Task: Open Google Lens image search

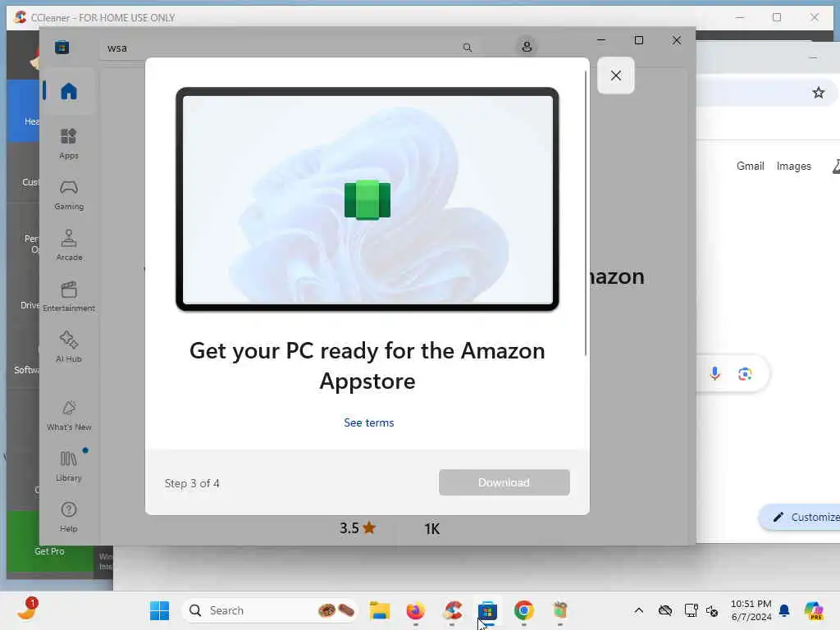Action: [745, 373]
